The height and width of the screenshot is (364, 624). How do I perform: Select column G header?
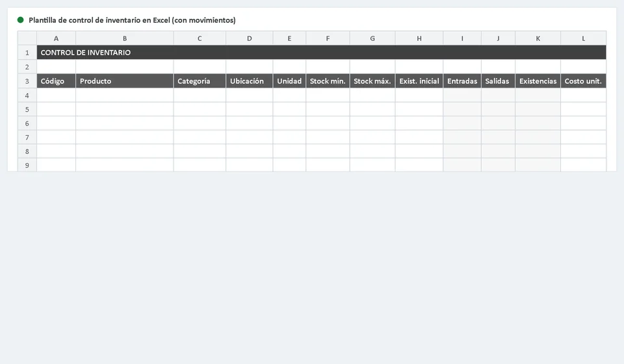pyautogui.click(x=372, y=38)
